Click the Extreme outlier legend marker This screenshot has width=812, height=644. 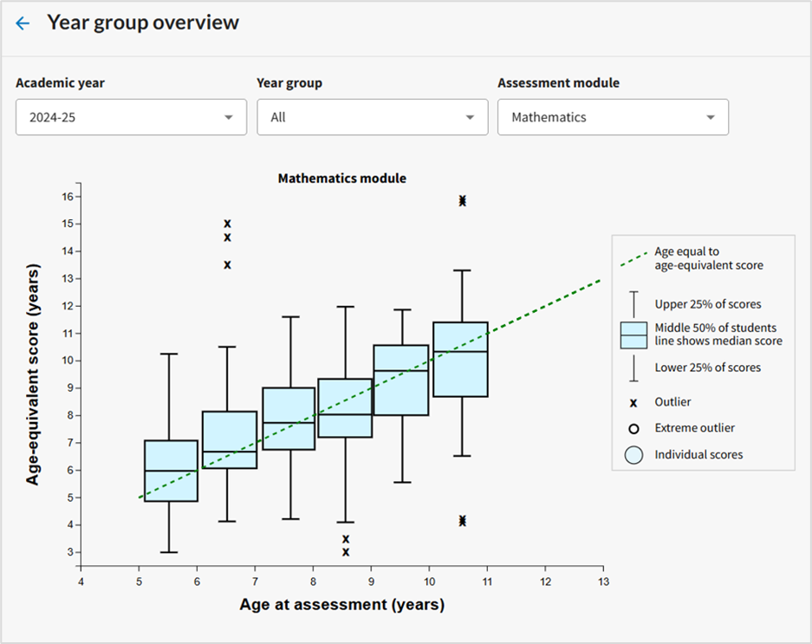coord(633,428)
